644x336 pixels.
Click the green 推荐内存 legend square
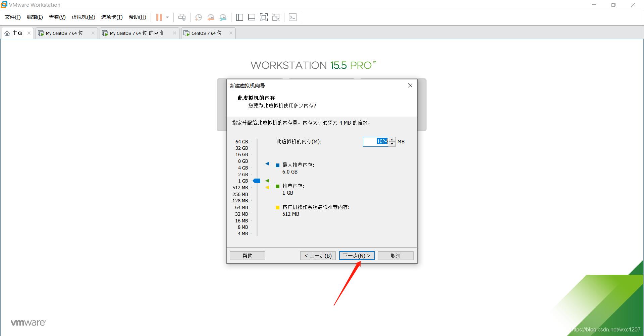(278, 186)
